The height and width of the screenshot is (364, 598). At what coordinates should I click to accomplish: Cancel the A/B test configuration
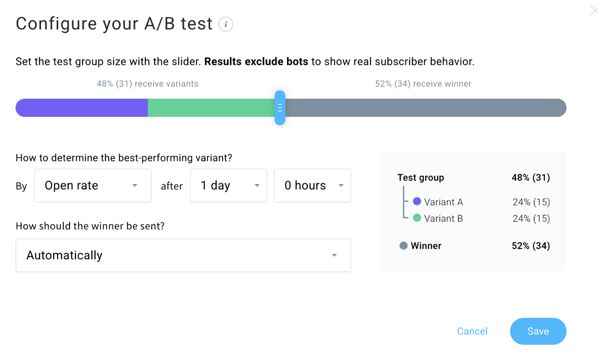(x=472, y=331)
